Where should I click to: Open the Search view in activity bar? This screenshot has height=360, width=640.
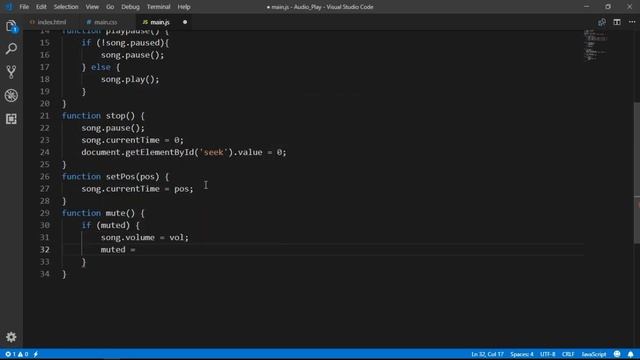coord(11,49)
